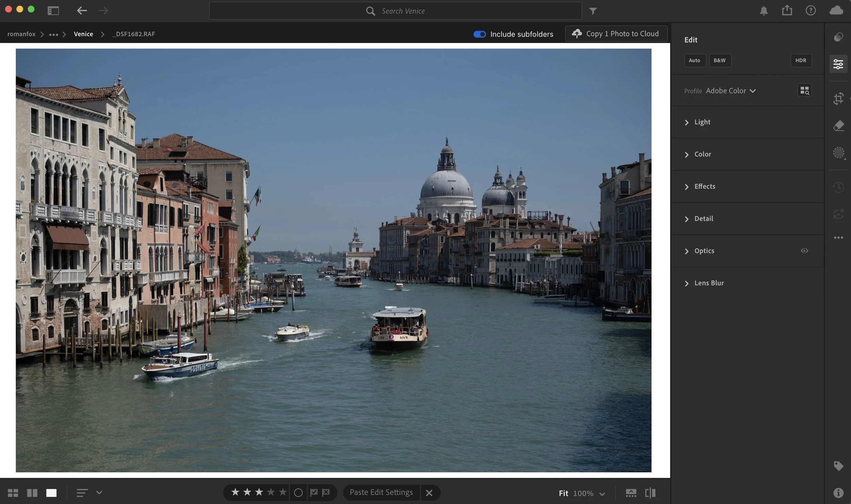The width and height of the screenshot is (851, 504).
Task: Browse profiles with grid icon
Action: pos(804,91)
